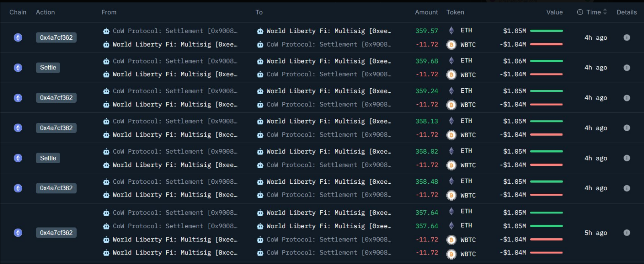Click the Token column header
This screenshot has height=264, width=644.
[x=455, y=12]
